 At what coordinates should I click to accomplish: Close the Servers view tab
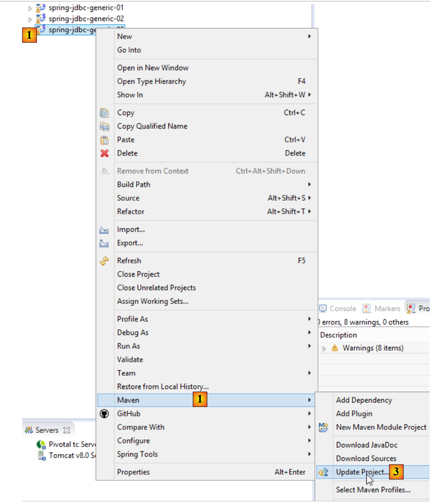67,430
